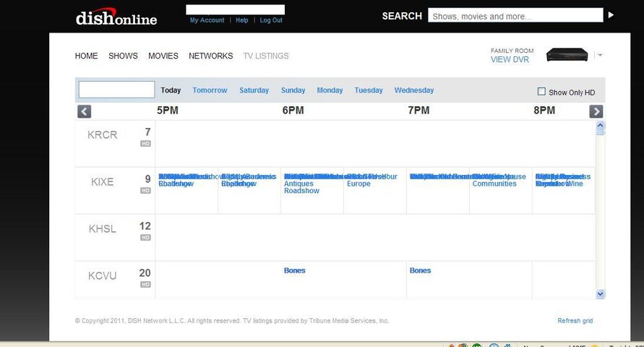Viewport: 644px width, 347px height.
Task: Open the receiver selection dropdown arrow
Action: [600, 55]
